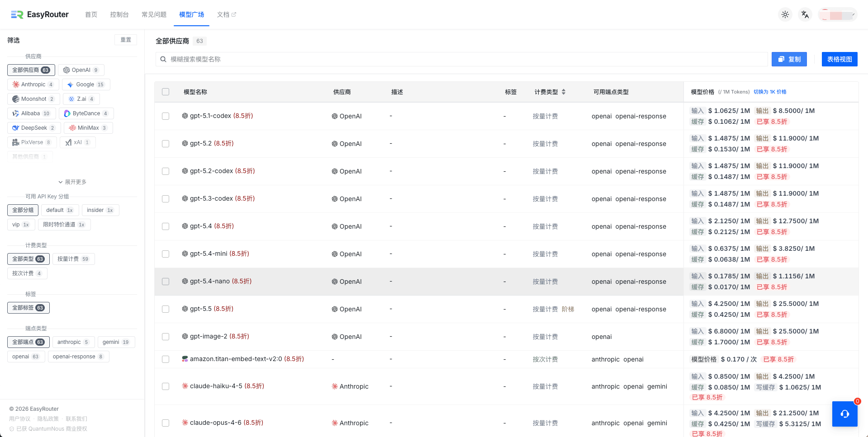Filter by Anthropic provider chip

point(33,85)
